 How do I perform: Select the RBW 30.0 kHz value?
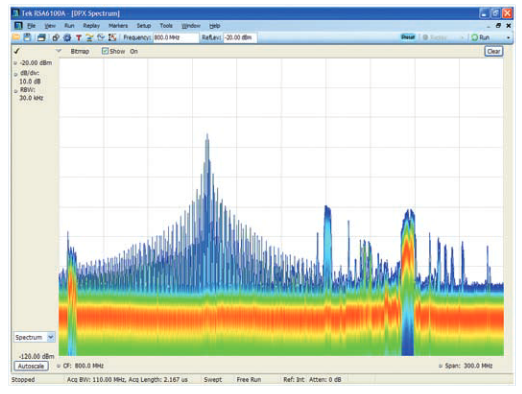tap(31, 98)
